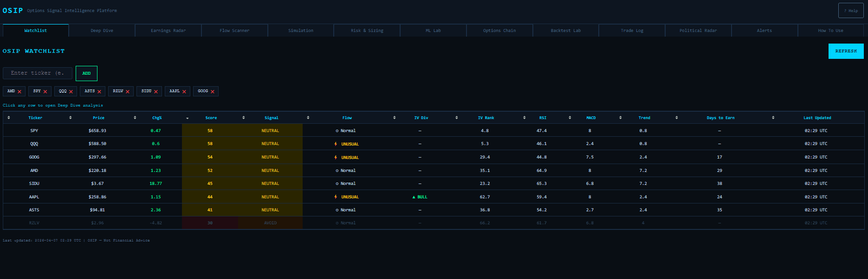Viewport: 868px width, 279px height.
Task: Switch to the Alerts tab
Action: pos(764,31)
